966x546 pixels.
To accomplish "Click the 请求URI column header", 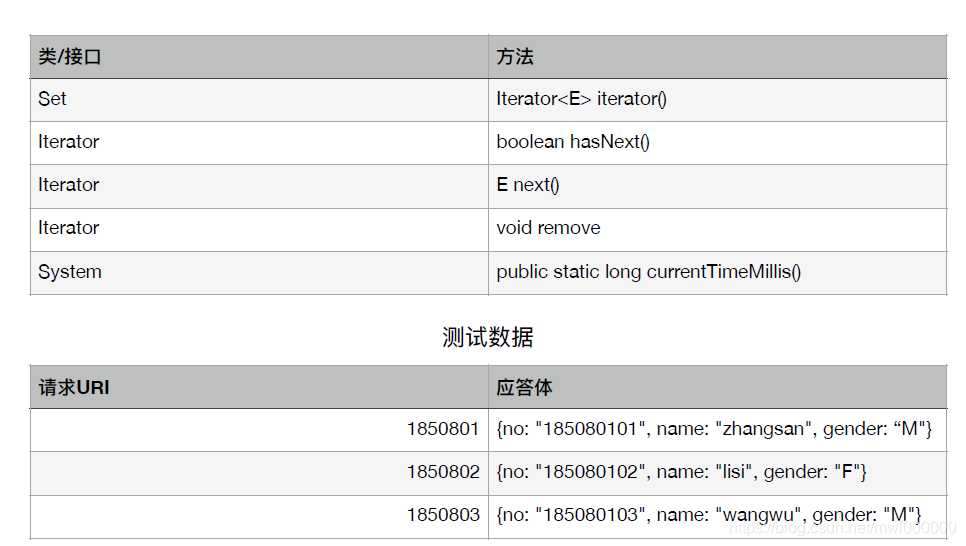I will pos(259,387).
